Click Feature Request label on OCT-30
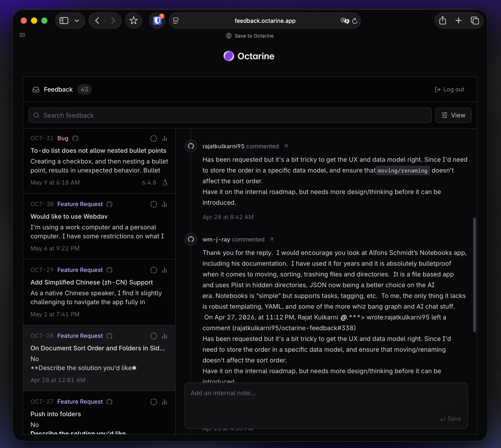501x448 pixels. (x=80, y=204)
